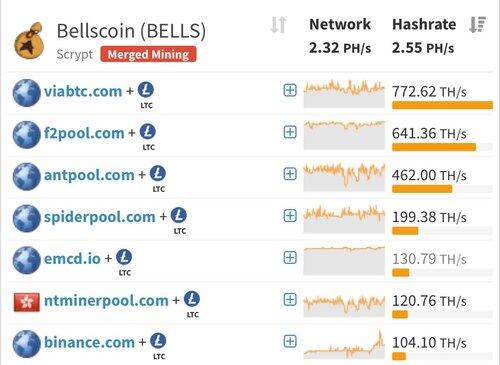Open the antpool.com pool link
This screenshot has height=365, width=500.
(89, 175)
